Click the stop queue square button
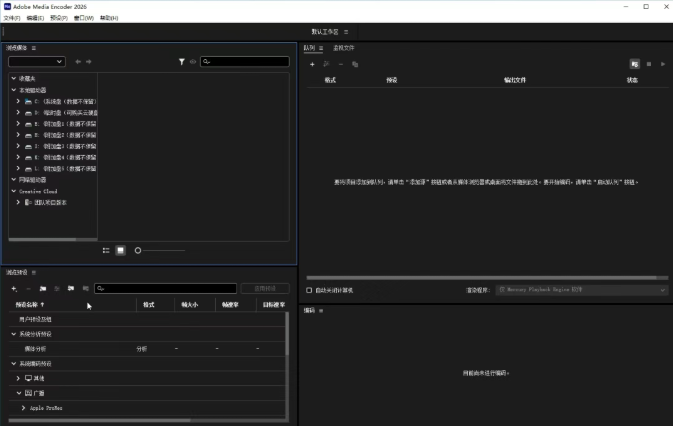The width and height of the screenshot is (673, 426). pos(649,64)
